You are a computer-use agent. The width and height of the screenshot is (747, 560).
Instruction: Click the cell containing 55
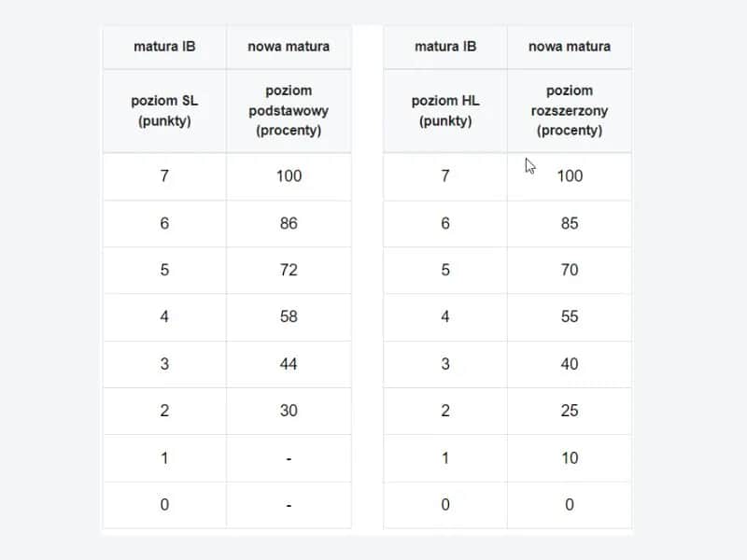(570, 316)
